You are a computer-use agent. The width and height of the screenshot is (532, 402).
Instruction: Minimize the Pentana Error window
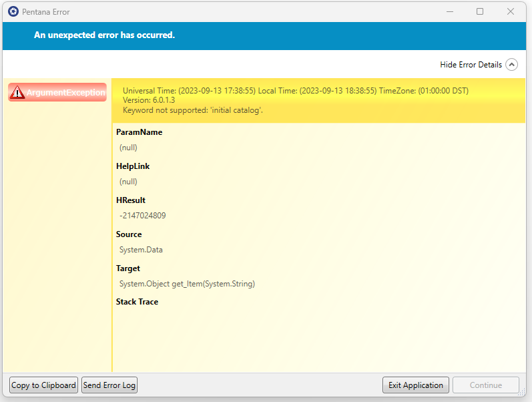[449, 11]
